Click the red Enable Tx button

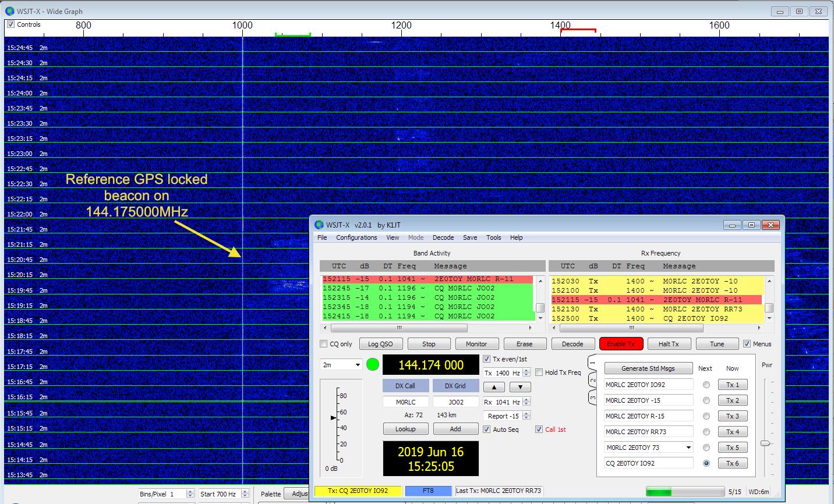pos(621,344)
